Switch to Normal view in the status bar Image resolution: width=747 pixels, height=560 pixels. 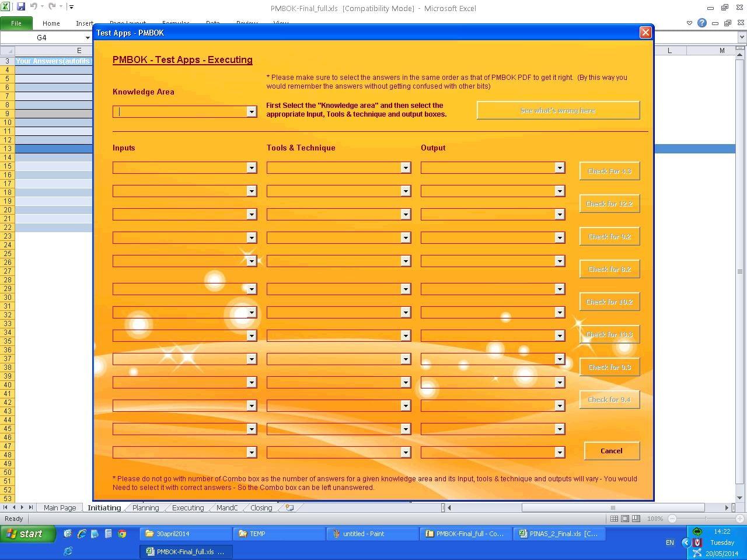coord(614,518)
